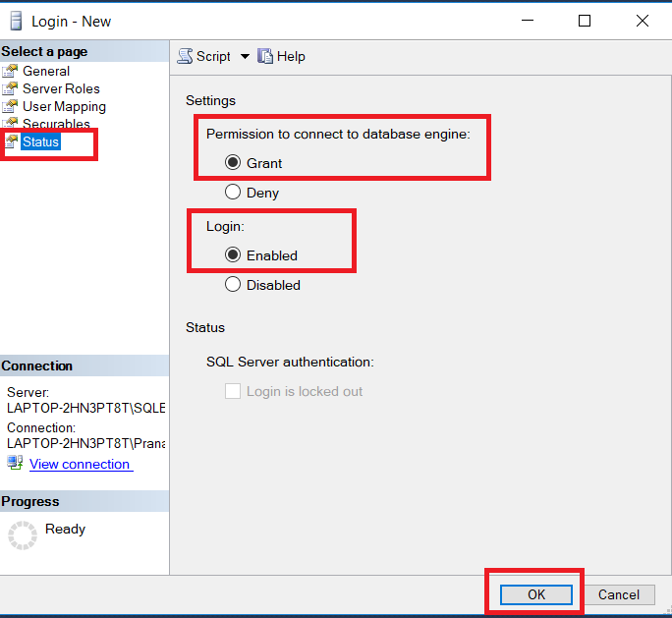Open Help from the toolbar
The image size is (672, 618).
click(281, 57)
